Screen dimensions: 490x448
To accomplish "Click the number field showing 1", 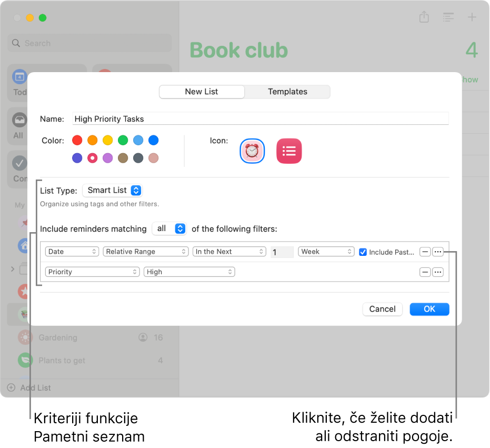I will point(282,252).
